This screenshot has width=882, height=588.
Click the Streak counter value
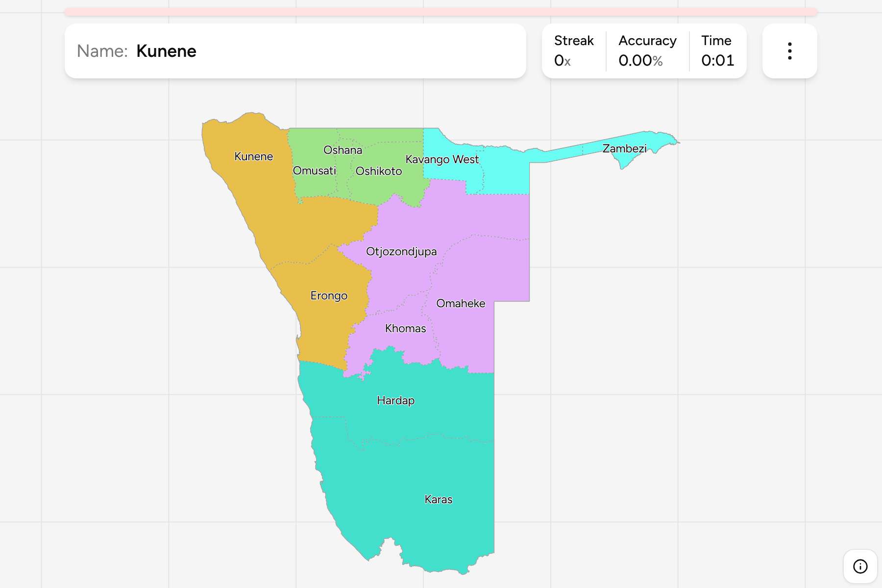(x=563, y=60)
